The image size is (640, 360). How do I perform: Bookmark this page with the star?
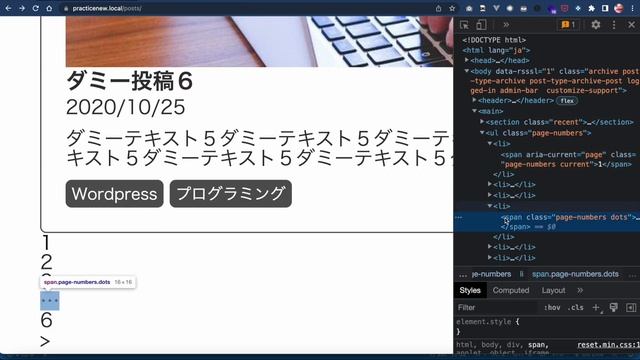pyautogui.click(x=452, y=8)
